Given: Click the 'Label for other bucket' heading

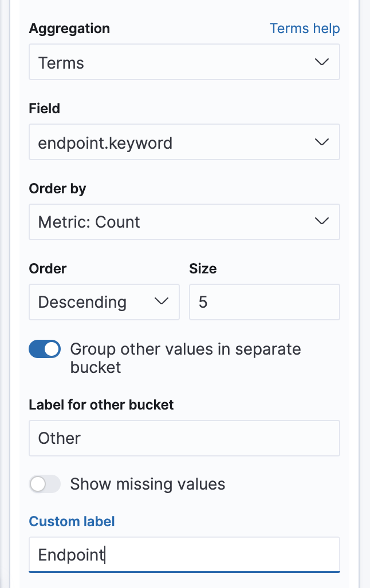Looking at the screenshot, I should coord(101,405).
